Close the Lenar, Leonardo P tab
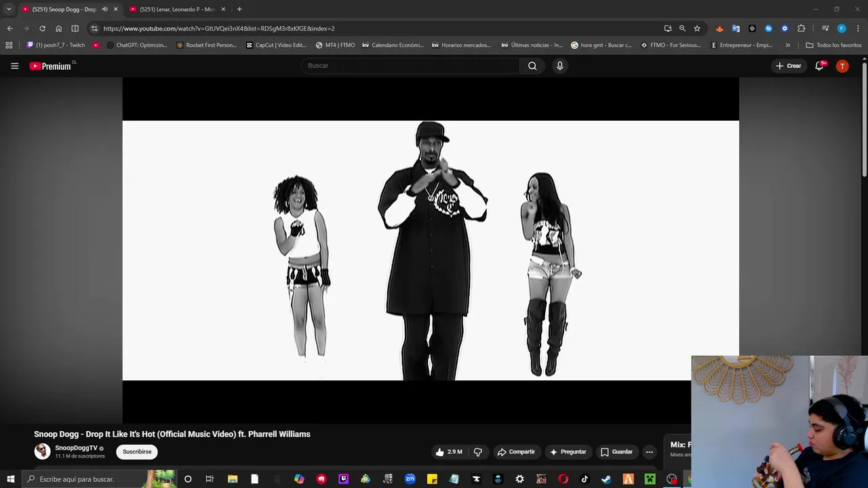The width and height of the screenshot is (868, 488). point(223,9)
